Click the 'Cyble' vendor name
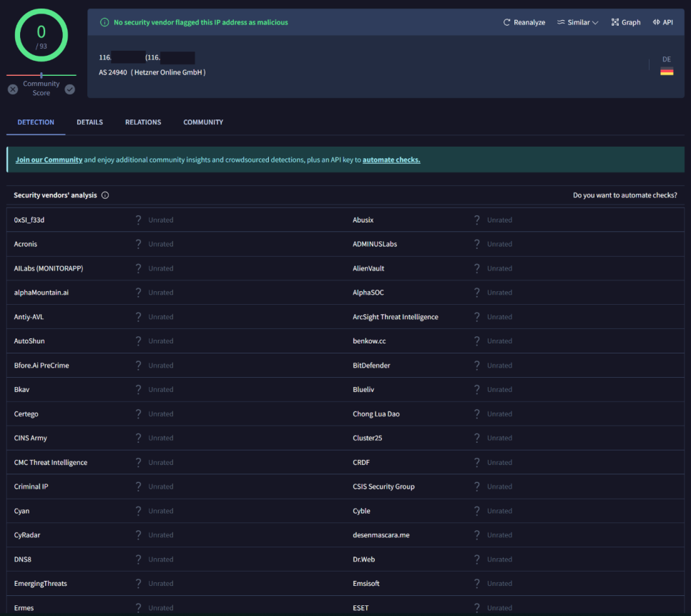Viewport: 691px width, 616px height. (361, 511)
